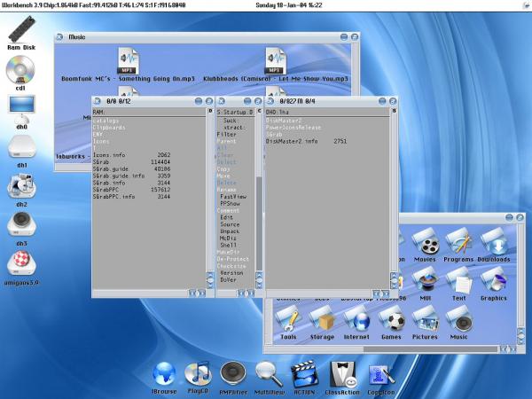
Task: Select the dh2 drive icon
Action: pos(21,186)
